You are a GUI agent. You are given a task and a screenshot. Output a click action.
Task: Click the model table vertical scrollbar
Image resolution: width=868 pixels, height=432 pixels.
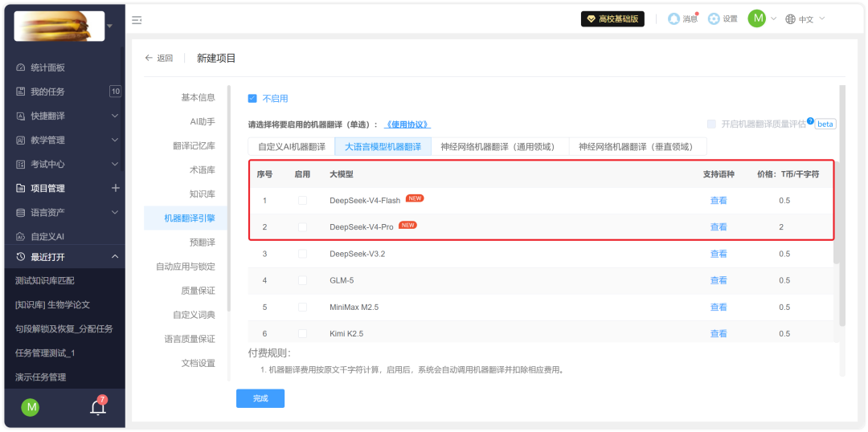point(836,213)
